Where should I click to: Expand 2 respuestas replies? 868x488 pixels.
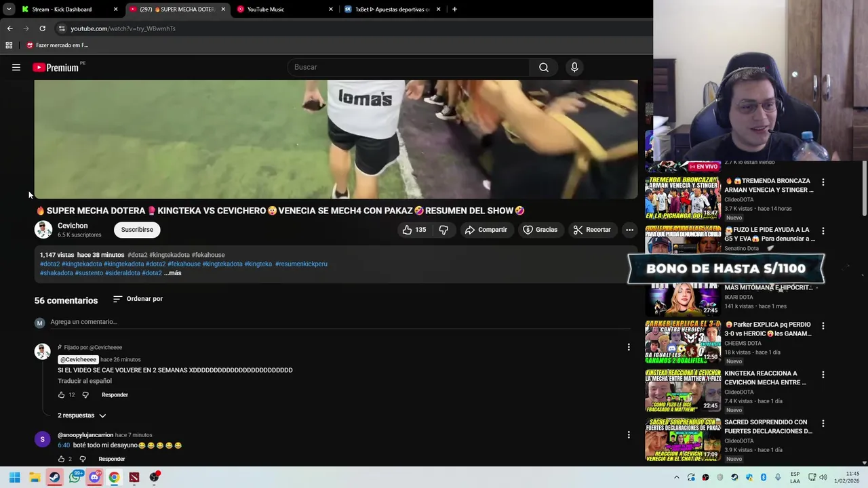click(82, 415)
